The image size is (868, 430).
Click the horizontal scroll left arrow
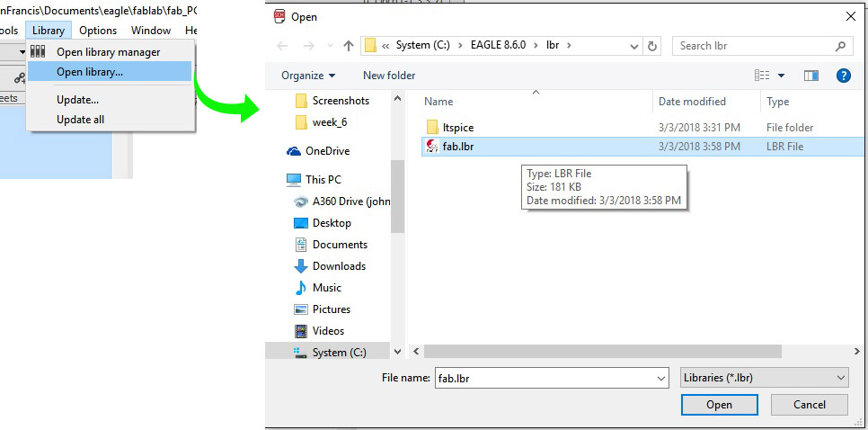click(x=416, y=352)
